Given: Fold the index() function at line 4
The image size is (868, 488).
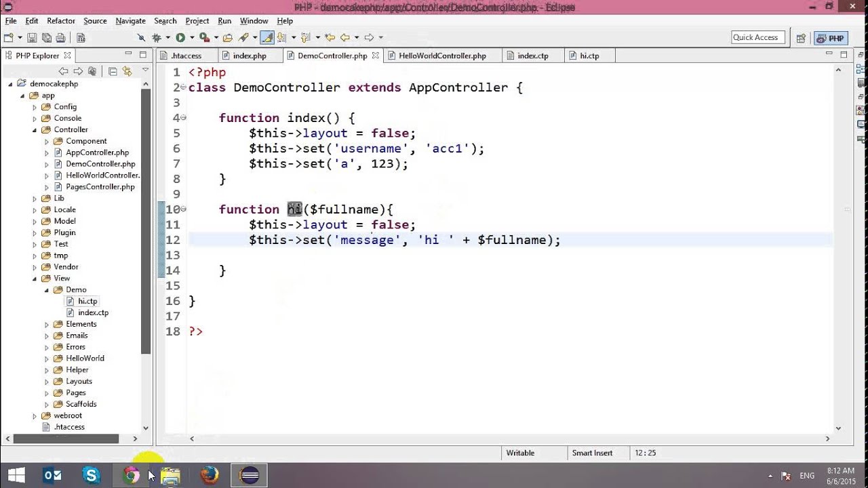Looking at the screenshot, I should (x=183, y=118).
